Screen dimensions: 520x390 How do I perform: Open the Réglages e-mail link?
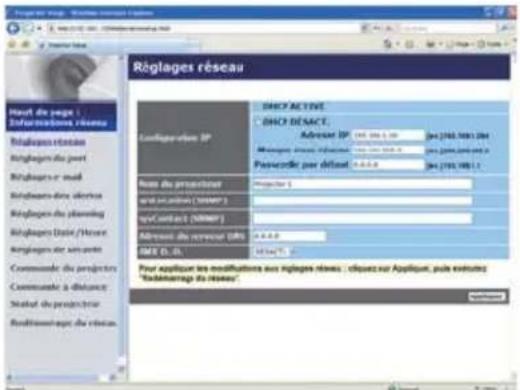pyautogui.click(x=46, y=177)
